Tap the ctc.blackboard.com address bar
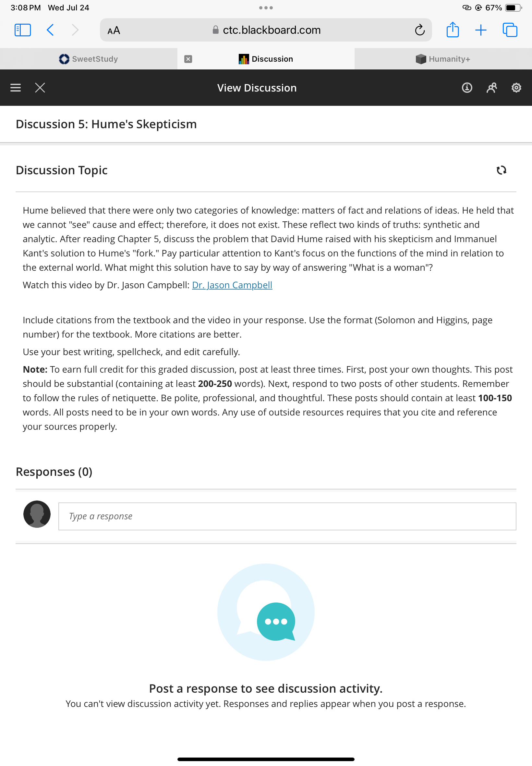 pos(266,30)
